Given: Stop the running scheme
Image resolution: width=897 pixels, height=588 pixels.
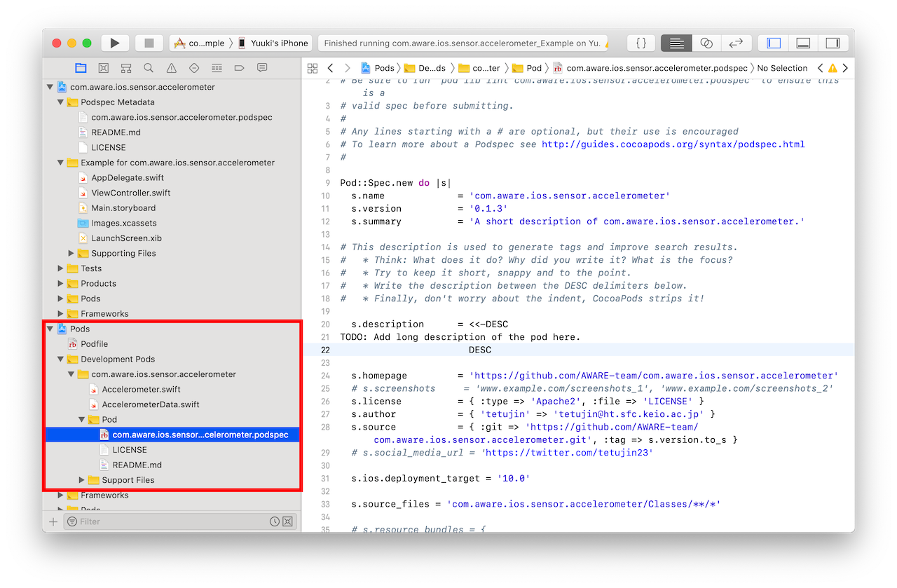Looking at the screenshot, I should (x=149, y=43).
